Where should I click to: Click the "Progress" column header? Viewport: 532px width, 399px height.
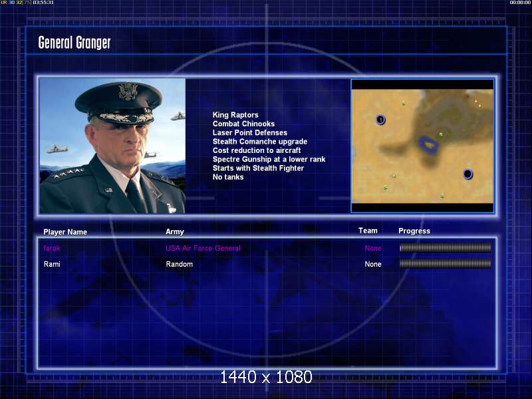tap(414, 231)
